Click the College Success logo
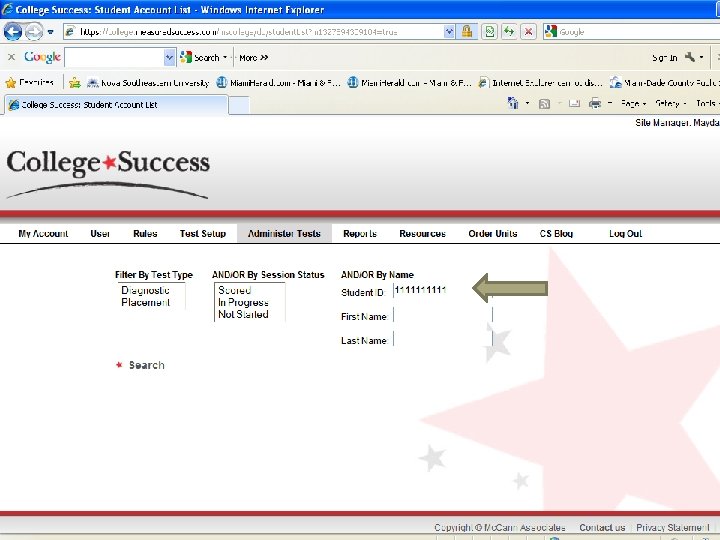720x540 pixels. pos(108,173)
